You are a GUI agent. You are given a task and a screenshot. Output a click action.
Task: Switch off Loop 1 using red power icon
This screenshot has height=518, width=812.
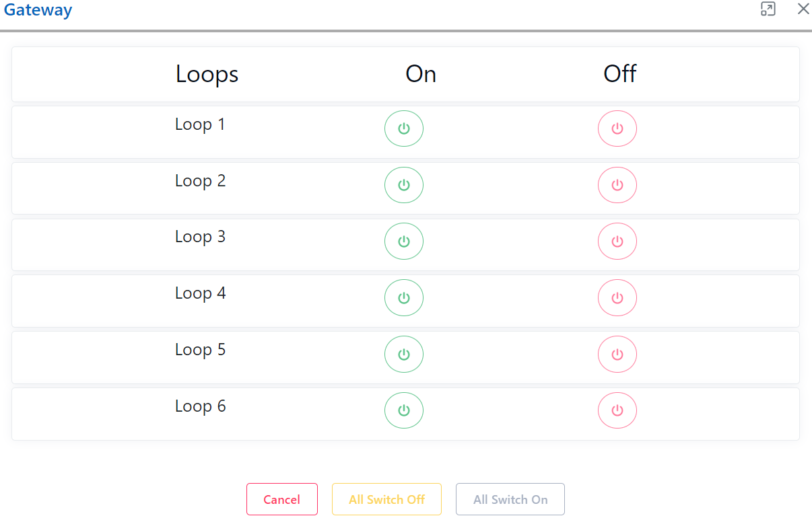point(617,128)
